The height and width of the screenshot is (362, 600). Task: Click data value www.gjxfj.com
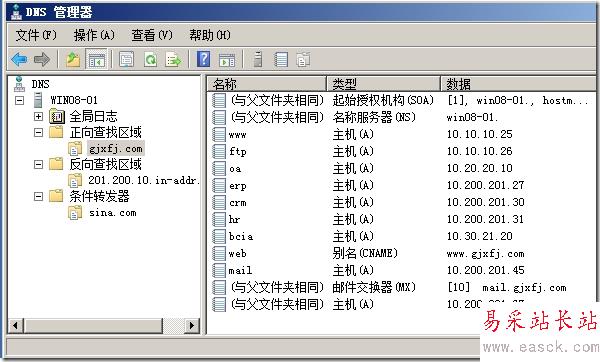[485, 254]
